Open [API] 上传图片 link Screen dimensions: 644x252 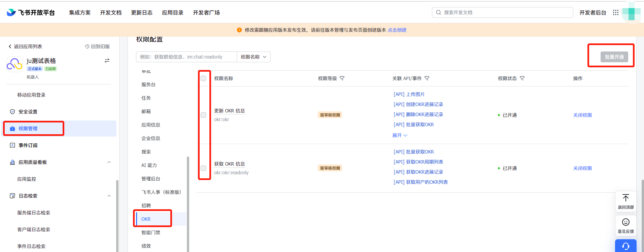409,94
